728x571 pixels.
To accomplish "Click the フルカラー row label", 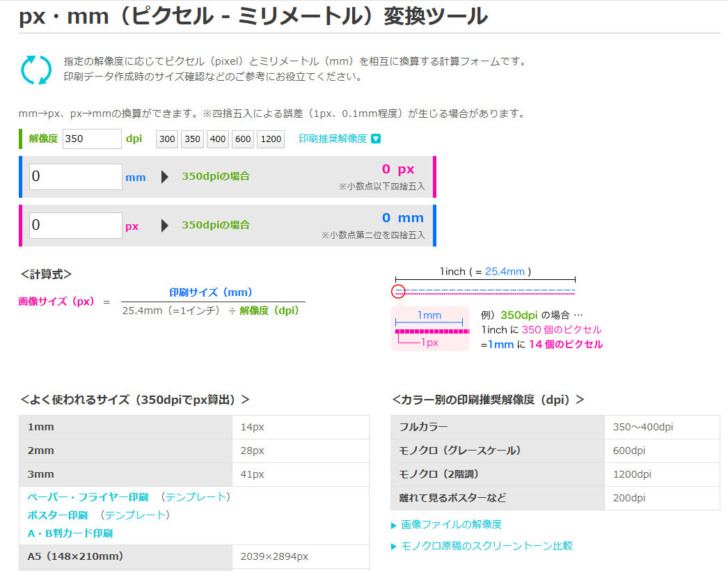I will click(498, 427).
